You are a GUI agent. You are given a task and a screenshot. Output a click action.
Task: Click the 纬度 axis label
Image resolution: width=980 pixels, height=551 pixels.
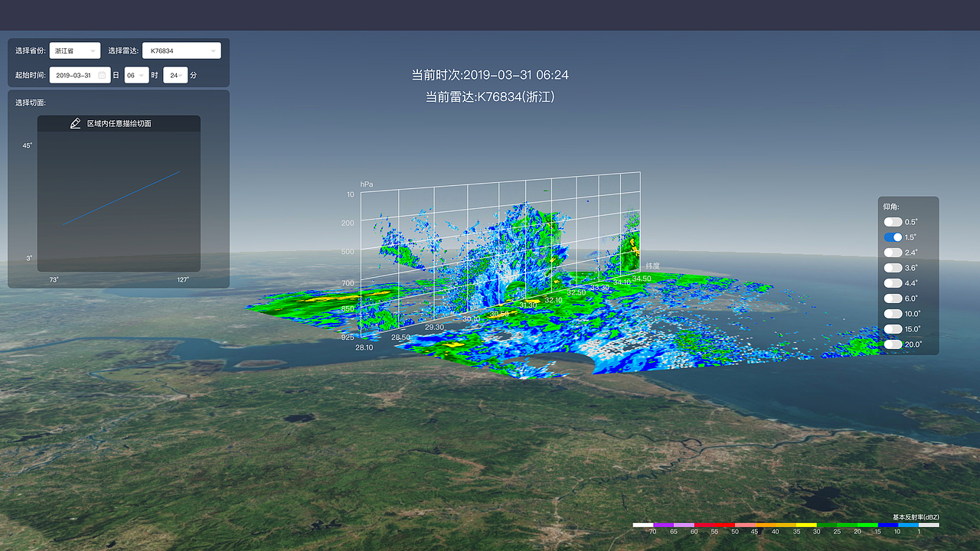652,266
